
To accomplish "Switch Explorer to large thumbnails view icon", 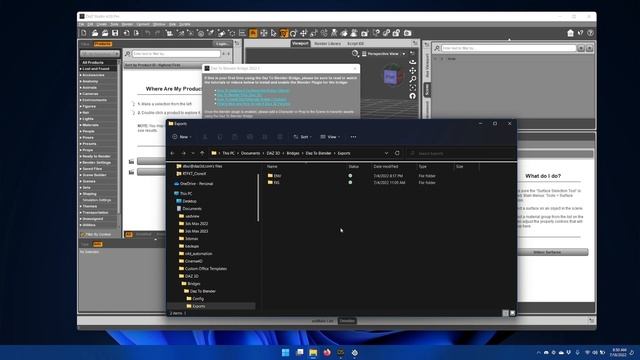I will (x=512, y=313).
